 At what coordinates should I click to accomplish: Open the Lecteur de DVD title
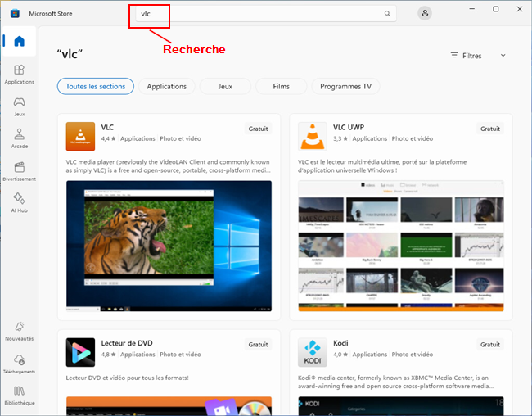(127, 343)
